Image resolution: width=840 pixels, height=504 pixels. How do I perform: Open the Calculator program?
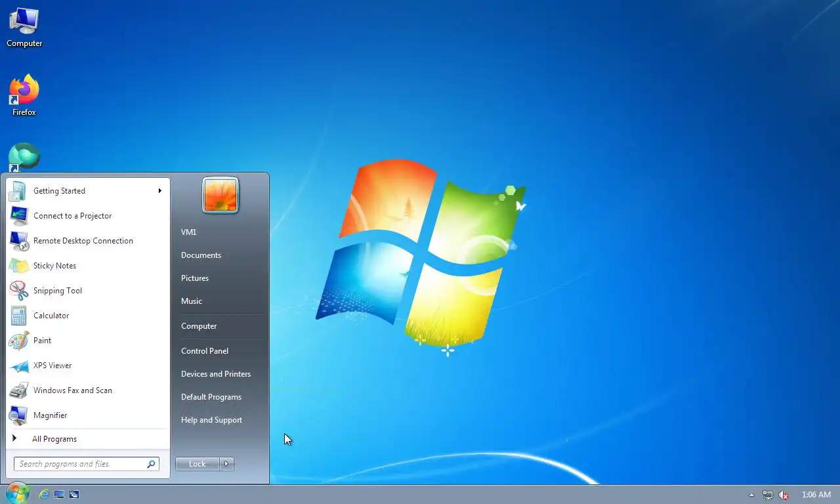[88, 316]
